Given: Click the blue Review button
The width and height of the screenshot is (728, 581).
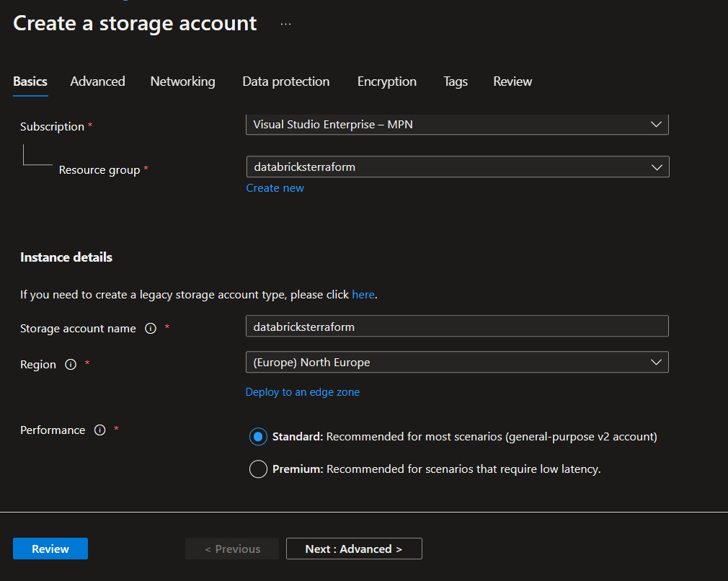Looking at the screenshot, I should 50,549.
